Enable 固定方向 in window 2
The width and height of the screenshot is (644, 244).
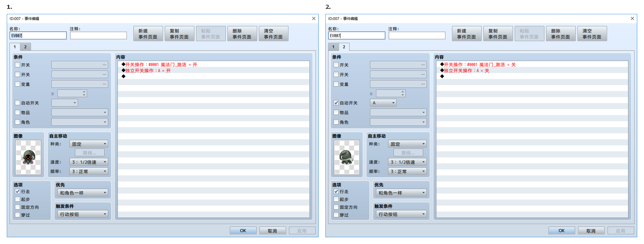336,207
